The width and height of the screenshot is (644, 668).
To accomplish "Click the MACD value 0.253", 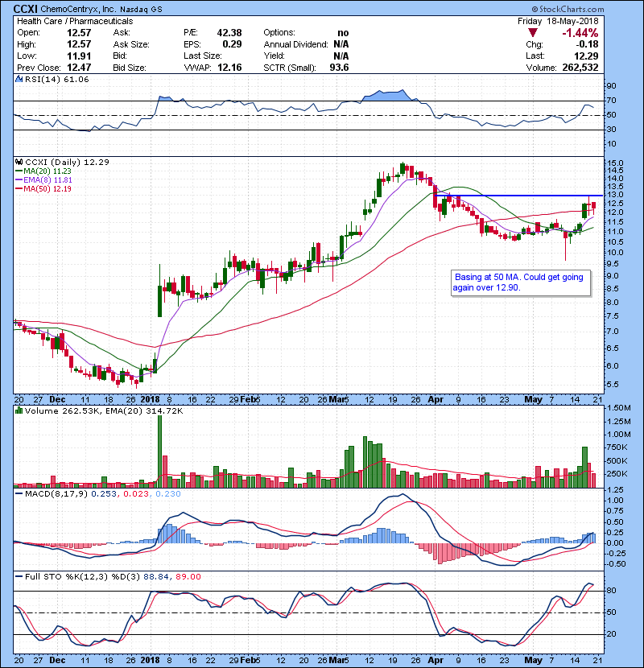I will pyautogui.click(x=104, y=494).
